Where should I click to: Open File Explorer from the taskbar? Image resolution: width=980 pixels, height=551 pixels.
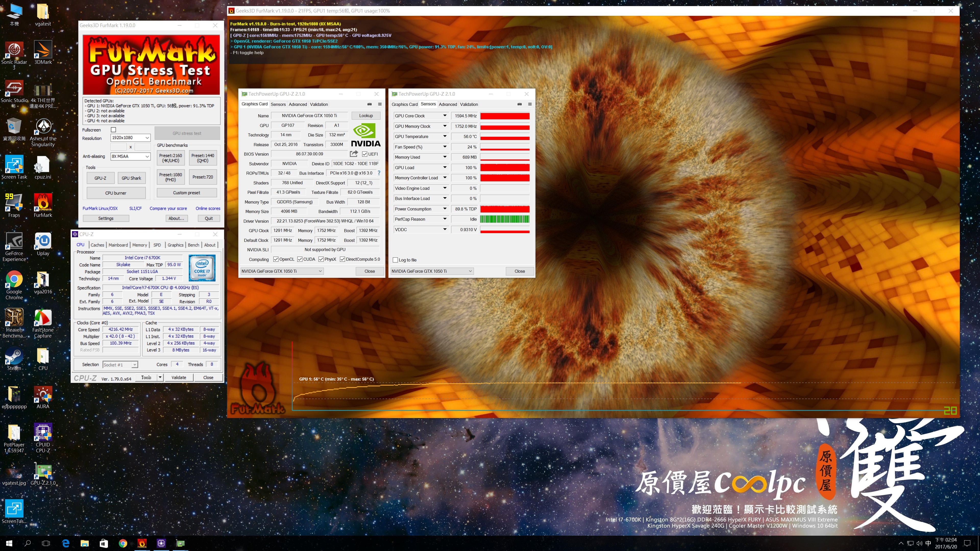pyautogui.click(x=84, y=543)
